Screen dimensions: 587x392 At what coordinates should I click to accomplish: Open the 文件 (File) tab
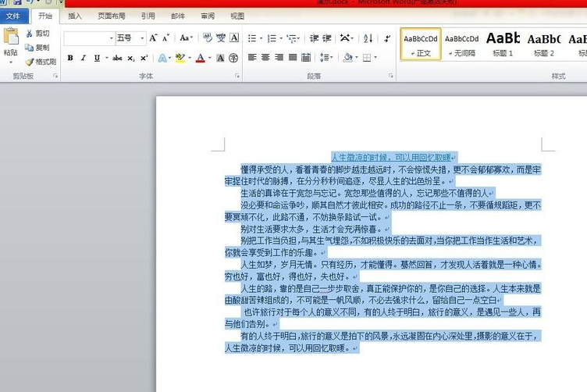(x=12, y=16)
